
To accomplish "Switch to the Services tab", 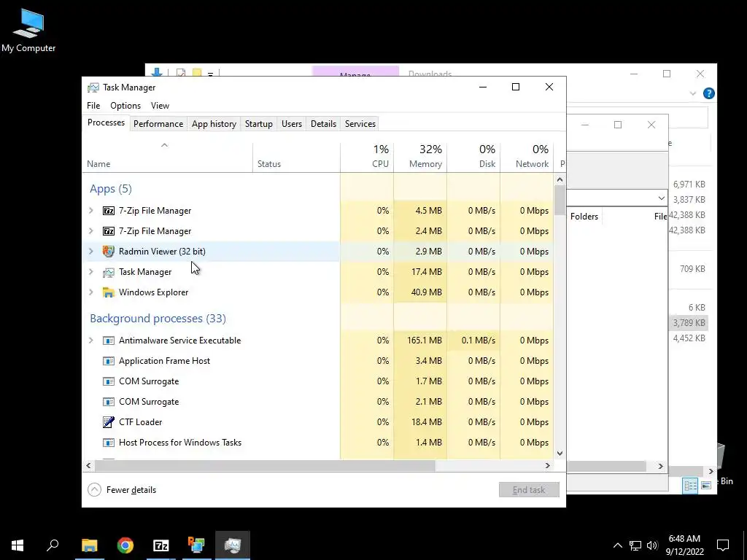I will pos(360,124).
